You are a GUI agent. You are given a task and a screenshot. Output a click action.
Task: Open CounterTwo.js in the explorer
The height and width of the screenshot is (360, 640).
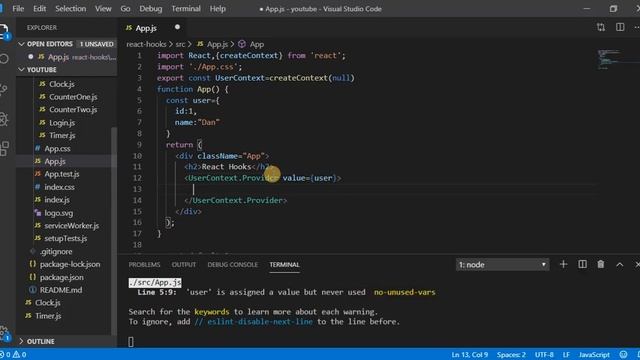tap(73, 109)
